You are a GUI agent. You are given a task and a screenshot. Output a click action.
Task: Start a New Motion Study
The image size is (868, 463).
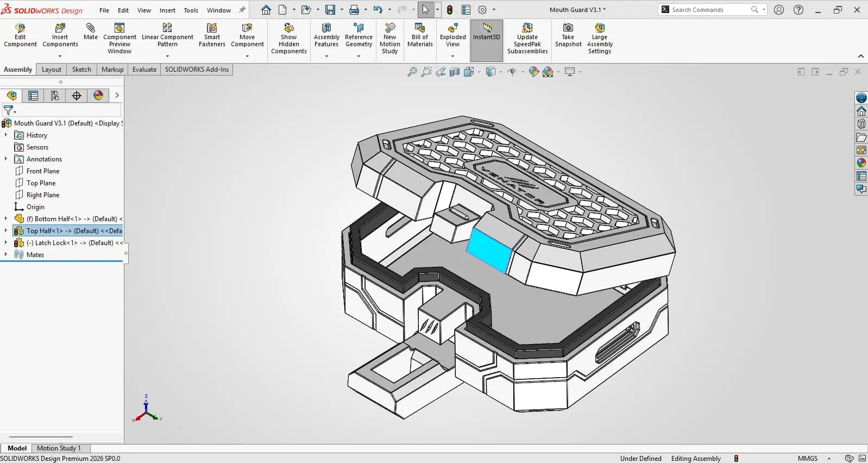390,38
